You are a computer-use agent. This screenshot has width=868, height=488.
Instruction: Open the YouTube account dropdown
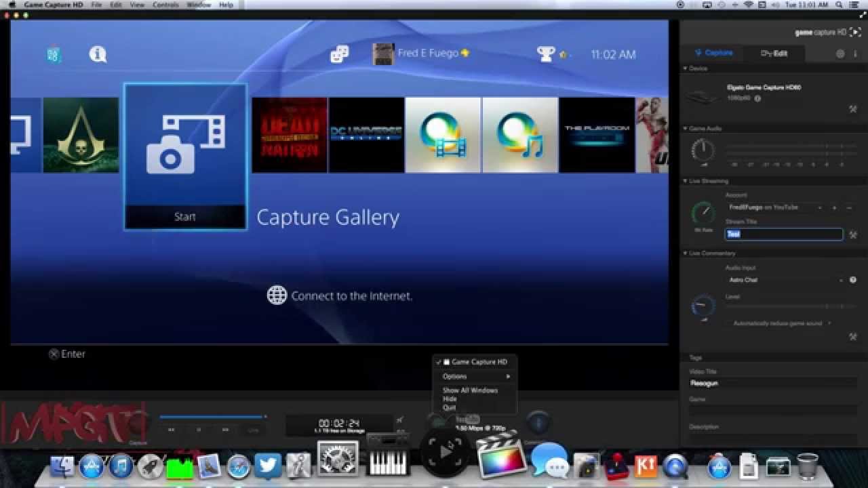(x=775, y=207)
